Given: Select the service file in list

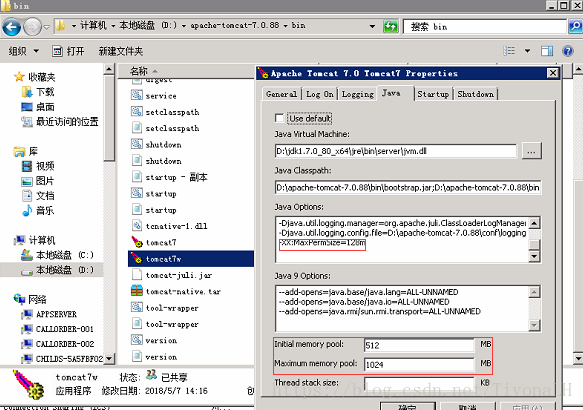Looking at the screenshot, I should click(x=154, y=96).
